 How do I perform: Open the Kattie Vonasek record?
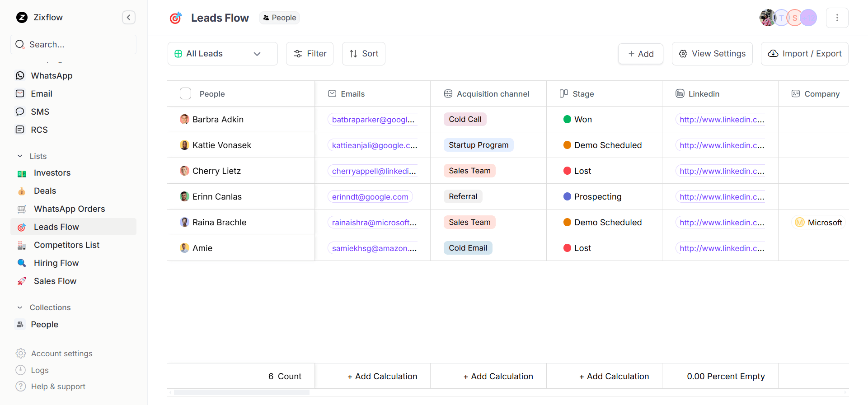(222, 145)
